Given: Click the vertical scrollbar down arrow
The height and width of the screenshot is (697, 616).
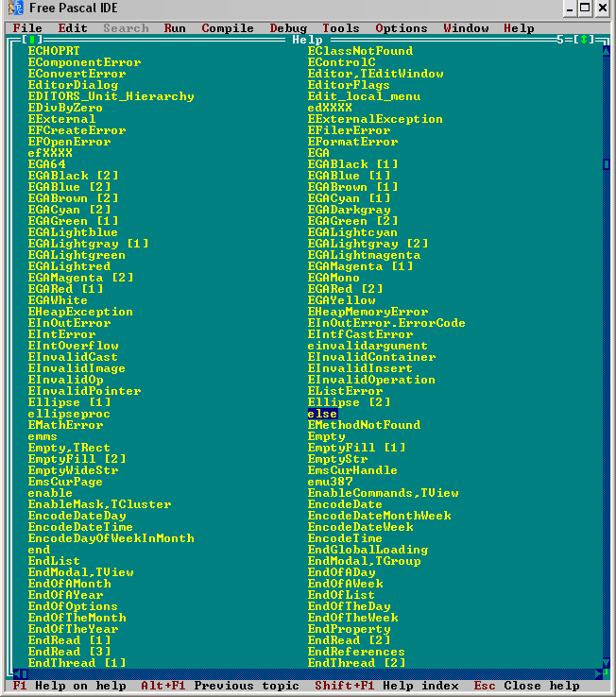Looking at the screenshot, I should tap(607, 663).
